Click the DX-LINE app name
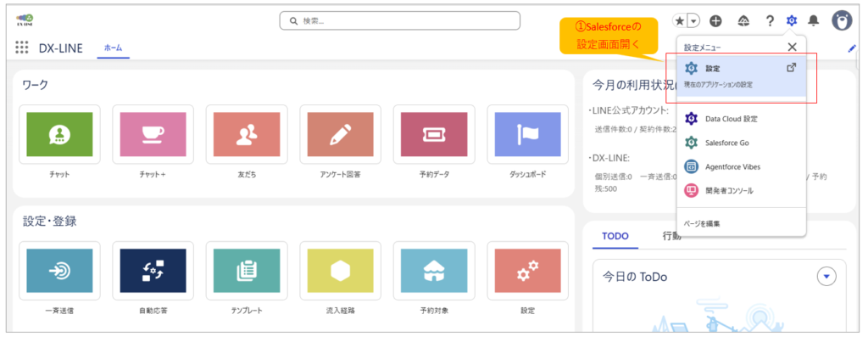The height and width of the screenshot is (337, 868). 61,48
